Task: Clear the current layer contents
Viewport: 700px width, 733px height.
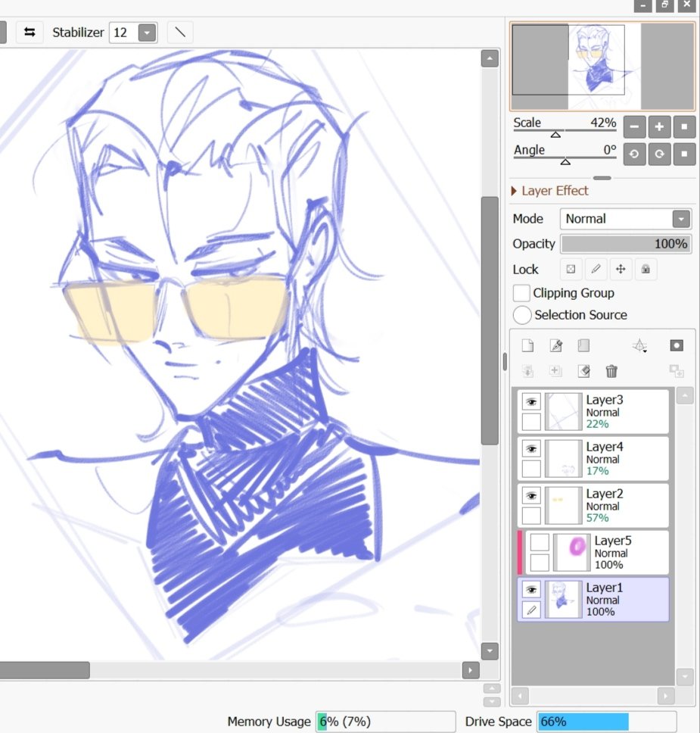Action: pyautogui.click(x=583, y=371)
